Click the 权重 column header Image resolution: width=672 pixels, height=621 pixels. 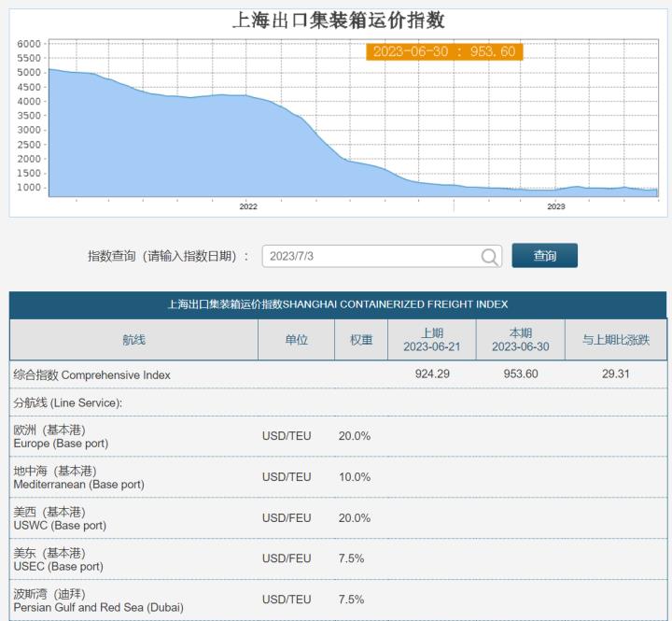[x=361, y=340]
